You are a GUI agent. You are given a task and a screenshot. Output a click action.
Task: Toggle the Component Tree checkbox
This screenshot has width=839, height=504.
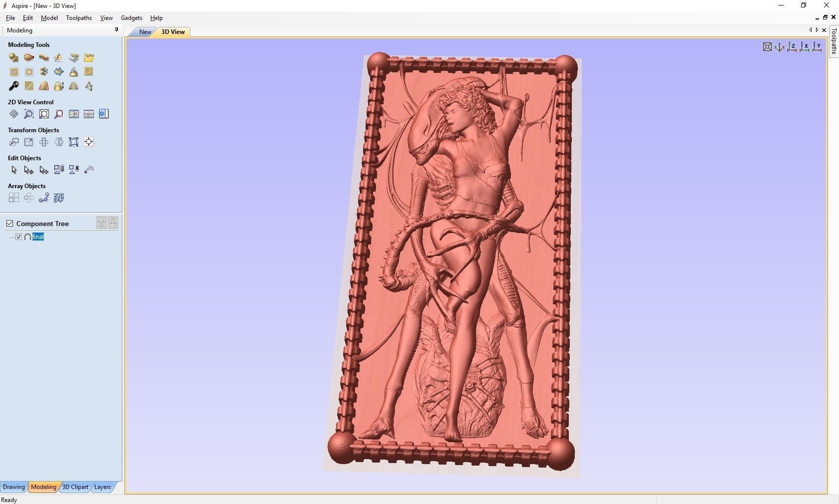point(9,224)
